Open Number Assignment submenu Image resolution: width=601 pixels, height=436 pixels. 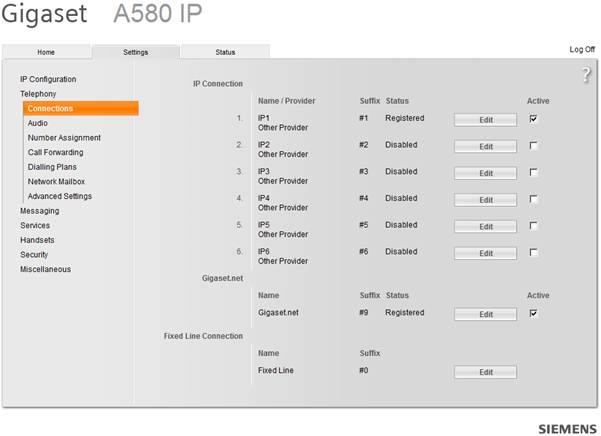64,138
